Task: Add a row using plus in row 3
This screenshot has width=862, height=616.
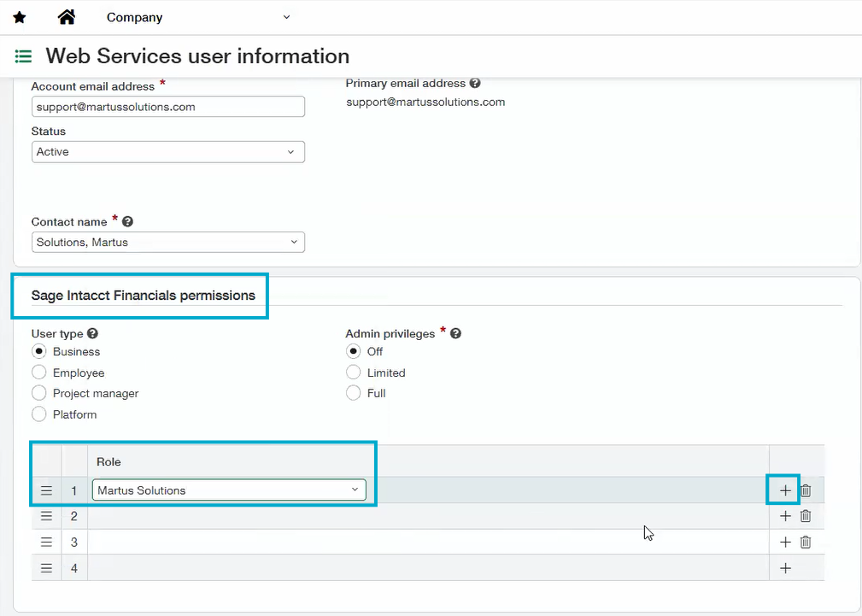Action: [785, 543]
